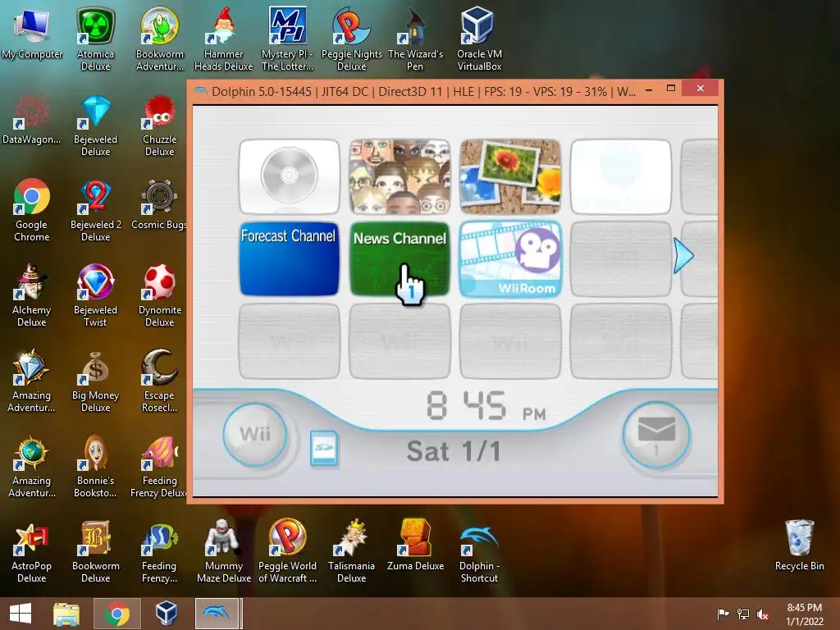The width and height of the screenshot is (840, 630).
Task: Minimize the Dolphin window
Action: tap(649, 89)
